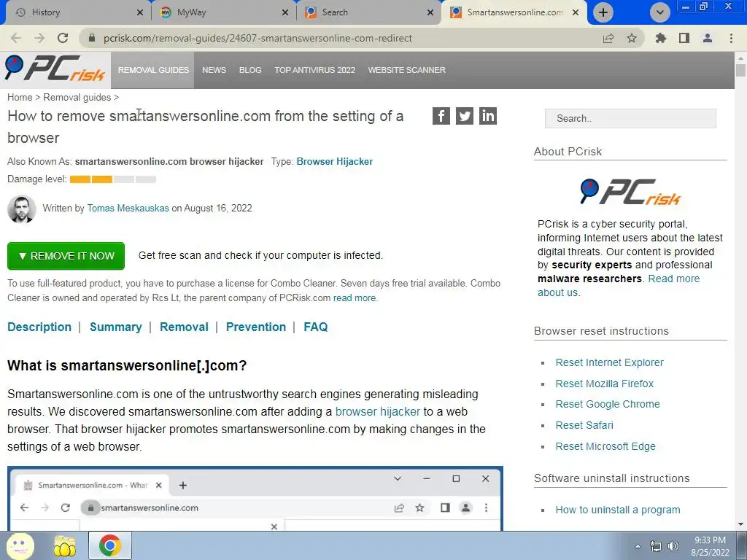The width and height of the screenshot is (747, 560).
Task: Switch to the MyWay tab
Action: 224,12
